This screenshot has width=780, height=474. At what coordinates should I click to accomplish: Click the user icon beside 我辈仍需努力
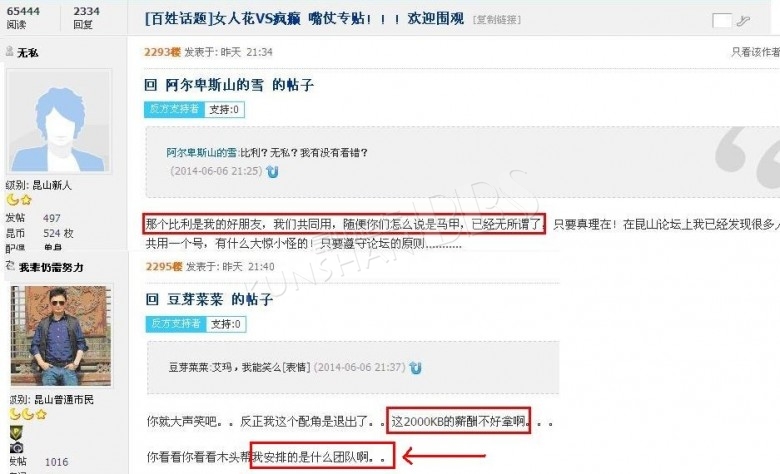coord(10,266)
